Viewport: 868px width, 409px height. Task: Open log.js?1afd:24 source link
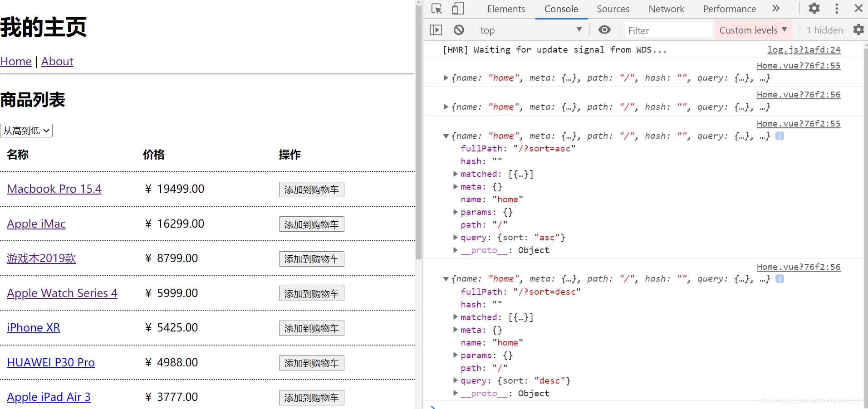(x=804, y=50)
